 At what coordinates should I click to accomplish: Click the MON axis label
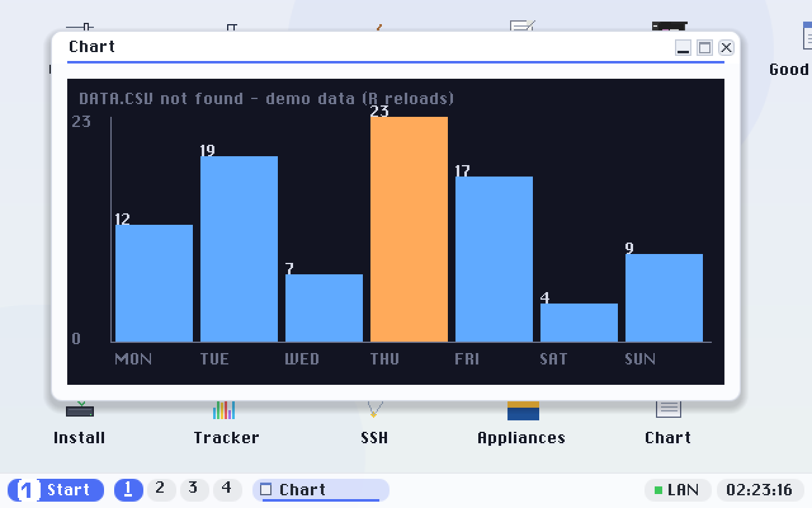click(x=133, y=359)
